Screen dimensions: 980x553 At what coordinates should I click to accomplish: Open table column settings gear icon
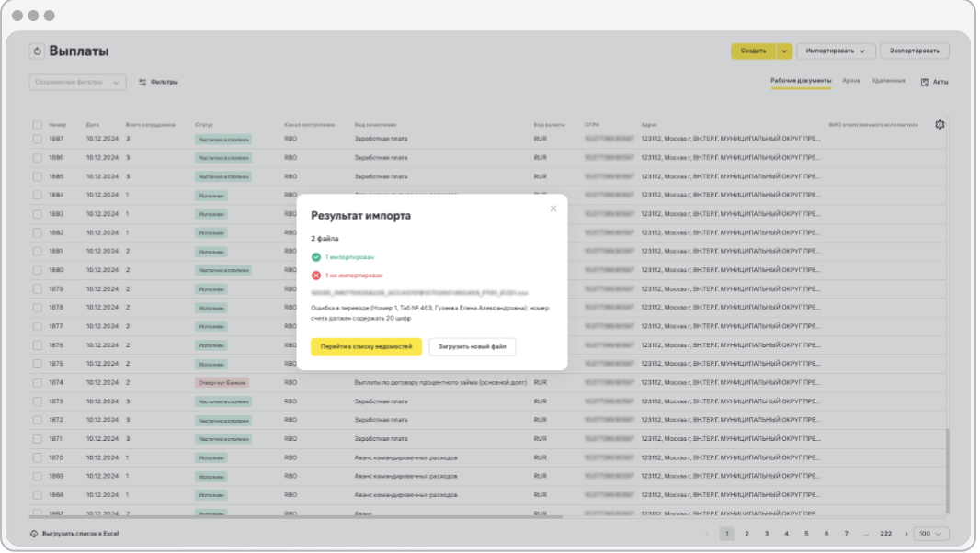coord(940,125)
